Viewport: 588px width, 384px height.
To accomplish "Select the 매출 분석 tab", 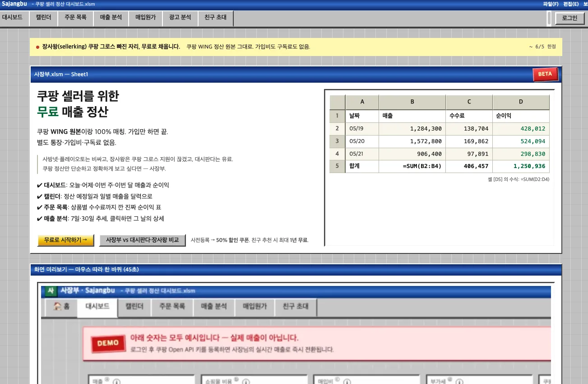I will coord(111,18).
